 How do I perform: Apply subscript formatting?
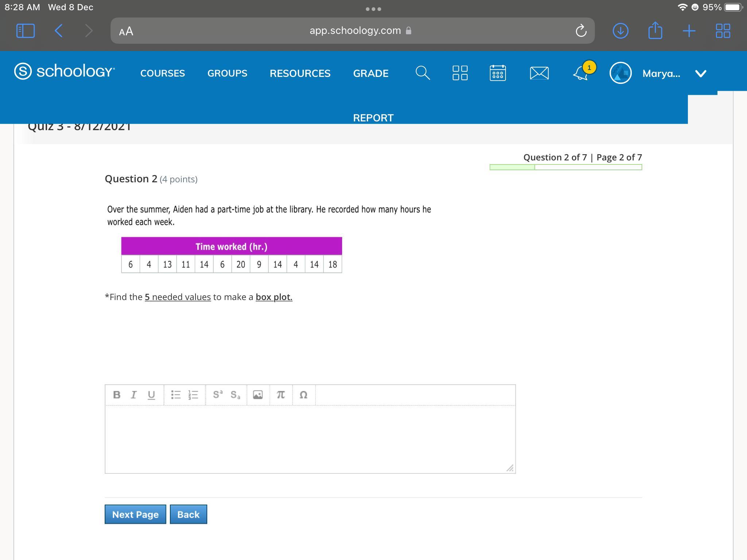[235, 395]
